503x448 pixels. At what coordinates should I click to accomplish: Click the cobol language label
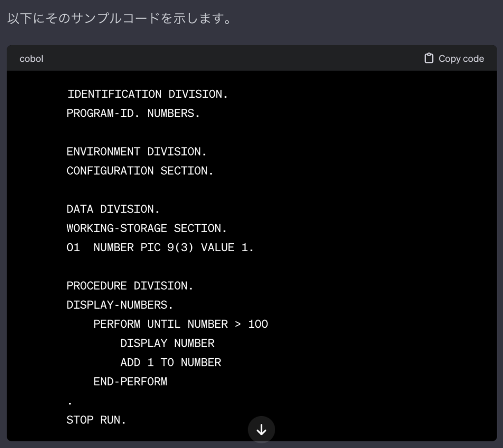(x=31, y=58)
